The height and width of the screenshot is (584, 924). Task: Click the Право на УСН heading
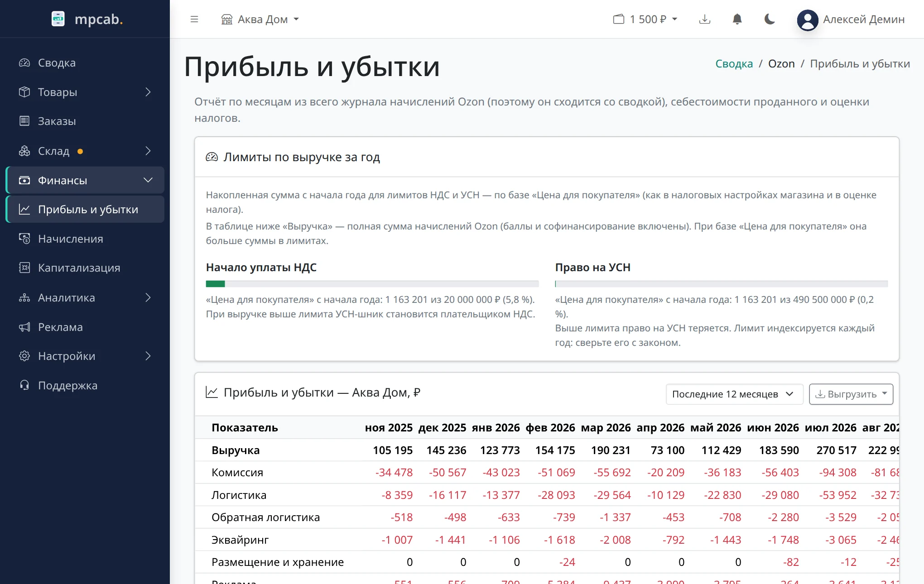pos(593,267)
